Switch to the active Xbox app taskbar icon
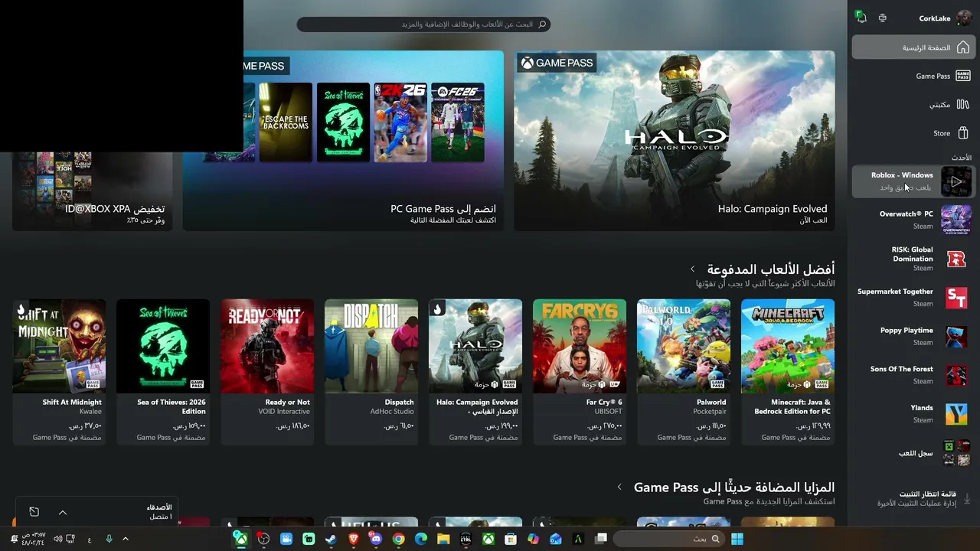The image size is (980, 551). pos(240,540)
